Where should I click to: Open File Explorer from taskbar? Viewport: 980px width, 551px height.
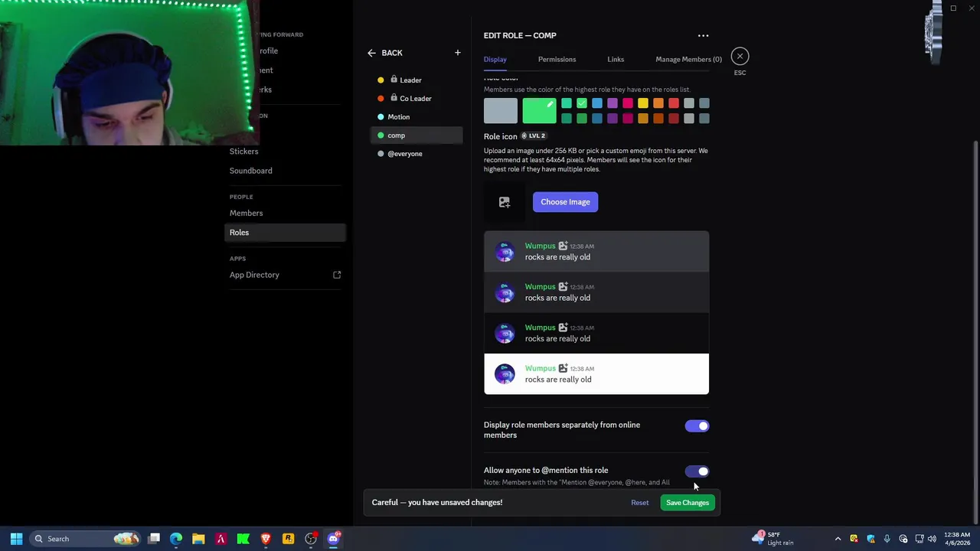(198, 539)
